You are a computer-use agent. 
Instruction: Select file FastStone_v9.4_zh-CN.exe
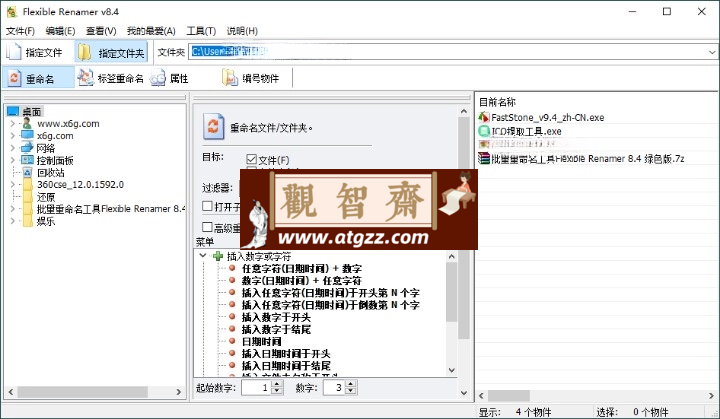[x=547, y=117]
